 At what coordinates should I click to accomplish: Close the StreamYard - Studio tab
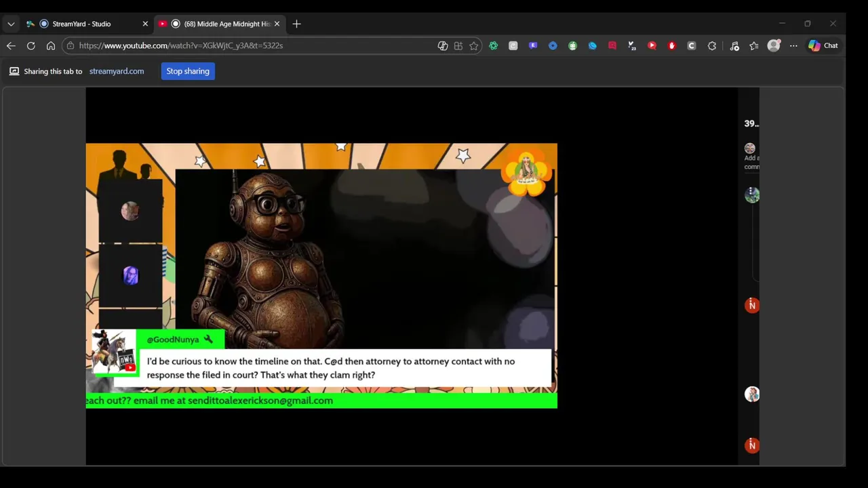coord(145,24)
